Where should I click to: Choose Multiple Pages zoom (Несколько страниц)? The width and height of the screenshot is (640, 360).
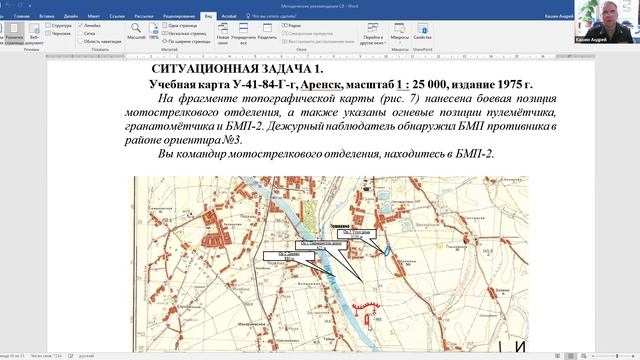click(x=184, y=33)
